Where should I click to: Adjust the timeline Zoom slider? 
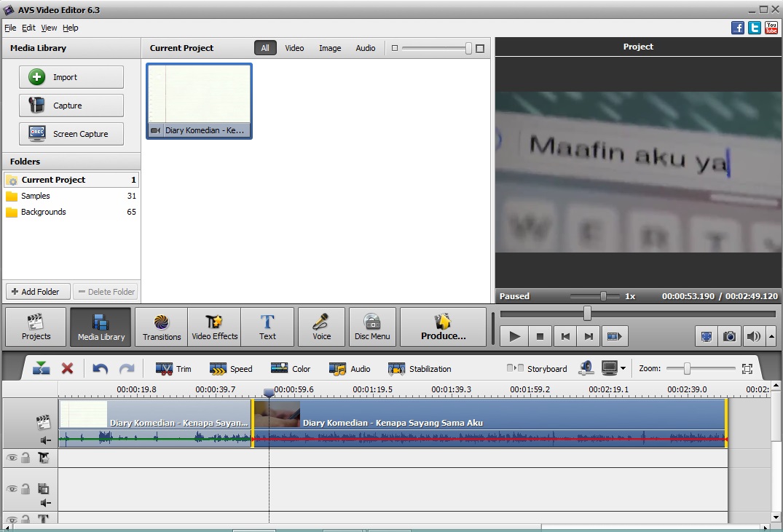[687, 369]
